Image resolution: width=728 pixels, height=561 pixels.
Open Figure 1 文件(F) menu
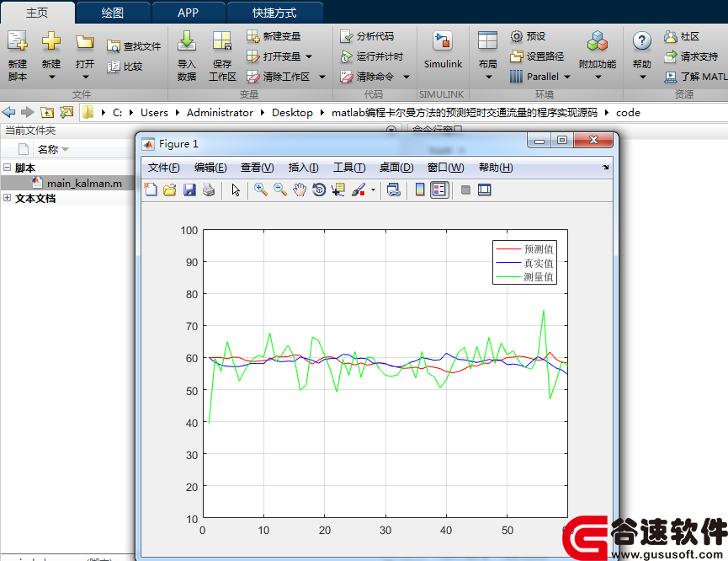coord(163,168)
